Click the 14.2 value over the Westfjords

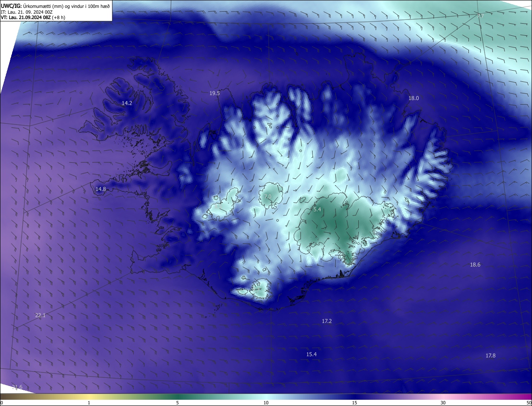pyautogui.click(x=127, y=103)
